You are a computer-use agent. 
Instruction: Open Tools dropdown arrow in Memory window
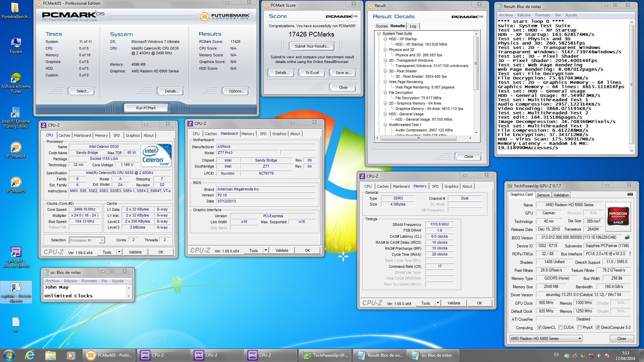click(x=438, y=303)
